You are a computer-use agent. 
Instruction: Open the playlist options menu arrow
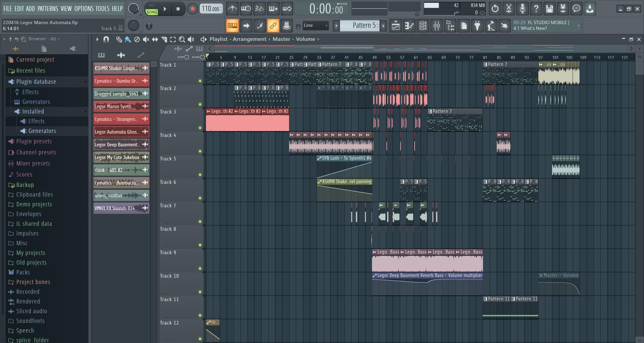coord(97,40)
